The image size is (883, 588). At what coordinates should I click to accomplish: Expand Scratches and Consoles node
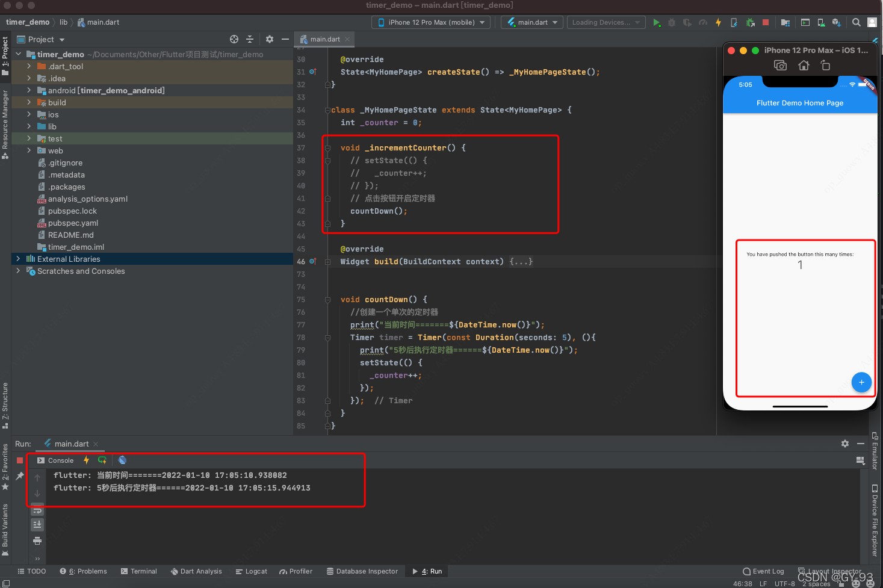coord(18,271)
